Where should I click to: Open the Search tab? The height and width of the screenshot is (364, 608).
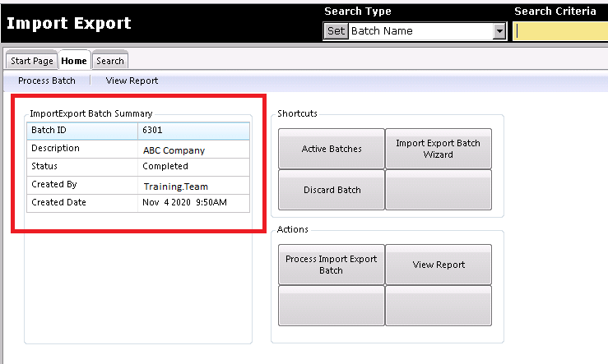coord(110,61)
